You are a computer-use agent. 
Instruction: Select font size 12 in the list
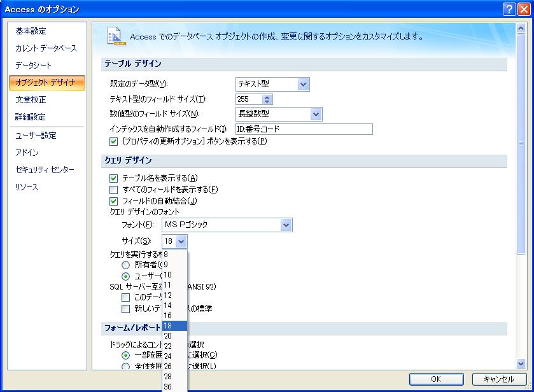(x=174, y=295)
